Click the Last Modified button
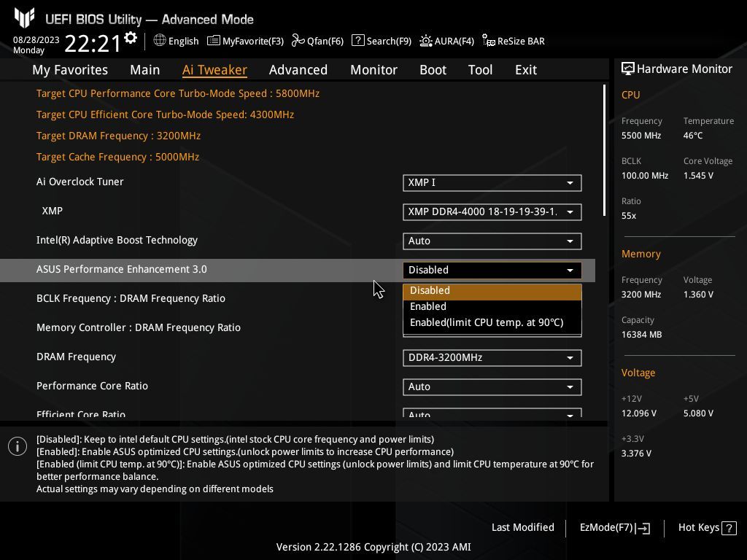The width and height of the screenshot is (747, 560). pos(522,528)
